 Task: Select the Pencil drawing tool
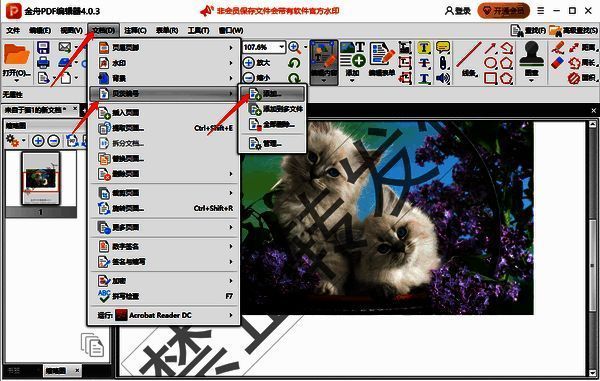click(558, 48)
